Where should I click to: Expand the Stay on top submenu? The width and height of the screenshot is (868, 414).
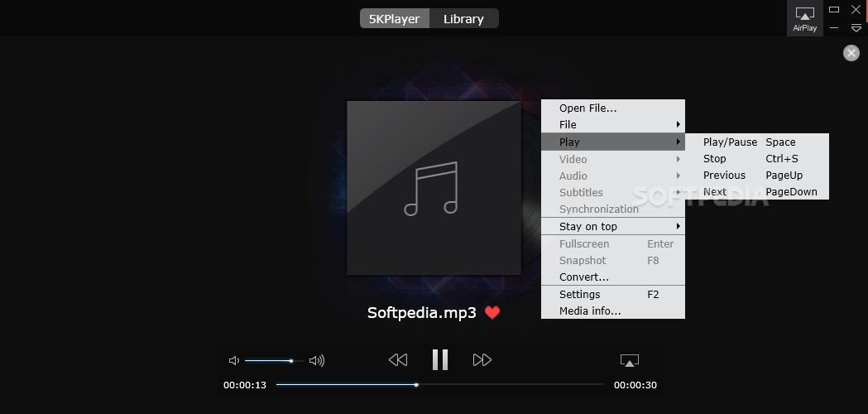613,226
